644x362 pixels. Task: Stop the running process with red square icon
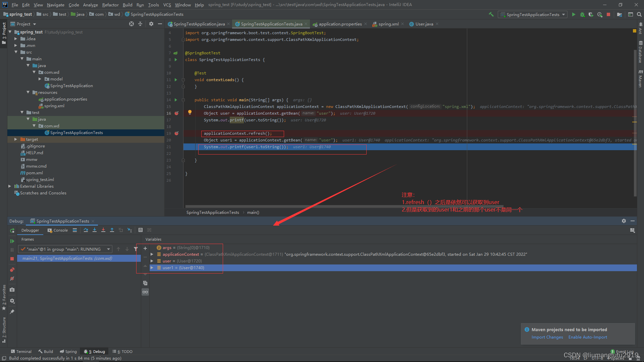[609, 14]
